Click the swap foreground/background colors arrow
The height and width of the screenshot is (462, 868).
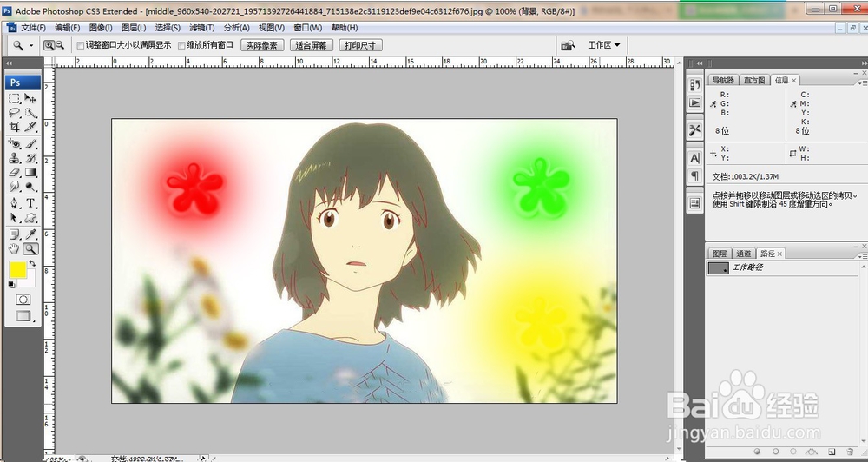(32, 264)
